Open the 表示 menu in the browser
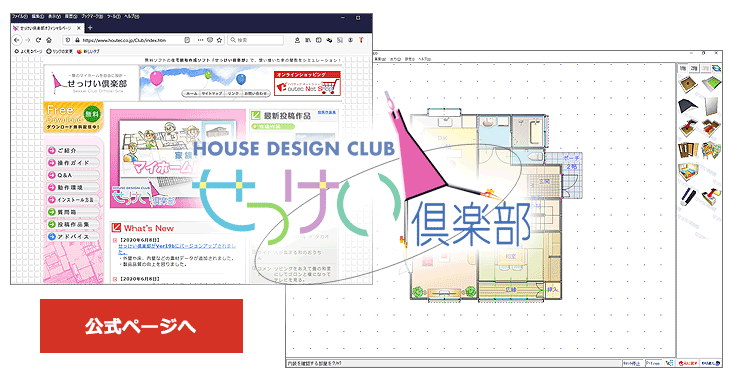730x375 pixels. [x=54, y=16]
